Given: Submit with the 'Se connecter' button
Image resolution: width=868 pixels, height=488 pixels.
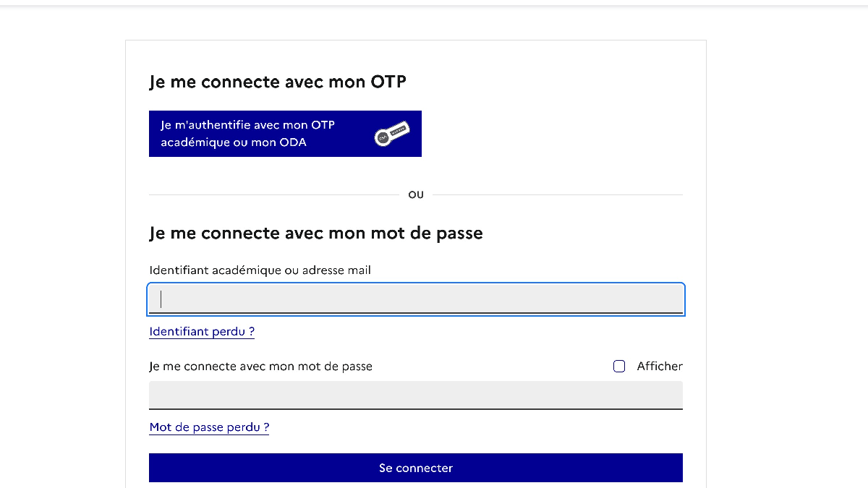Looking at the screenshot, I should tap(416, 468).
